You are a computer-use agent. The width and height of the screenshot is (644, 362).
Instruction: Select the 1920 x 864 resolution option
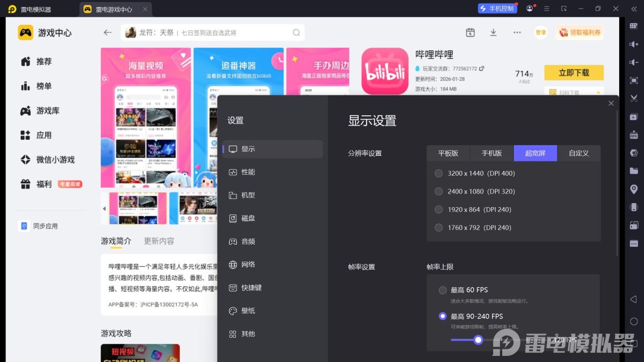pyautogui.click(x=439, y=209)
